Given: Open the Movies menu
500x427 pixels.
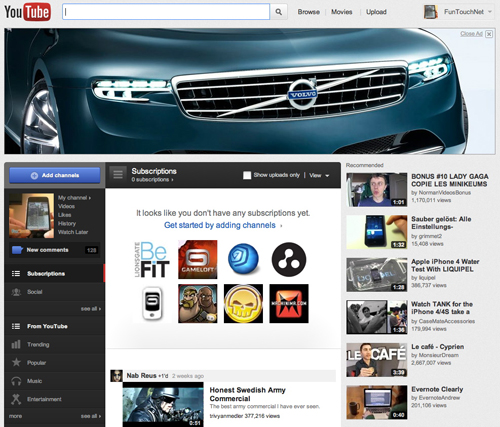Looking at the screenshot, I should [342, 12].
